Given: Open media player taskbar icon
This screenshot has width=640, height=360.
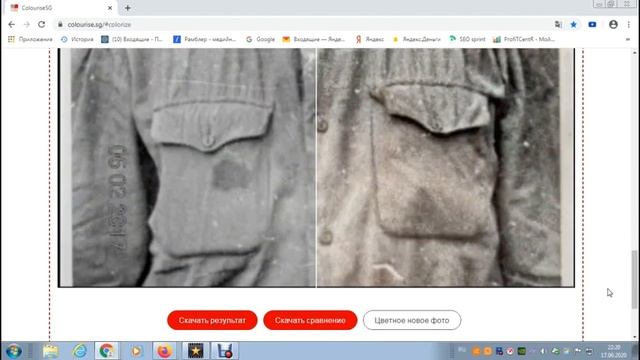Looking at the screenshot, I should 136,351.
